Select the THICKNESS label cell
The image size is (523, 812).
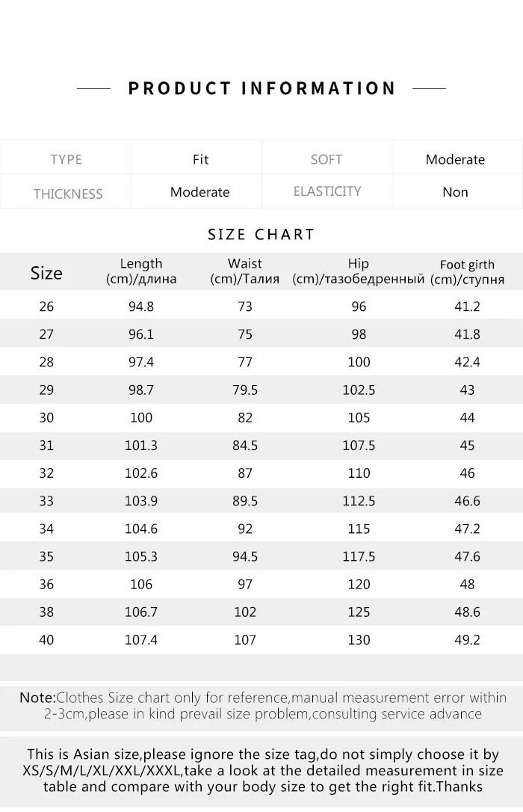point(67,194)
